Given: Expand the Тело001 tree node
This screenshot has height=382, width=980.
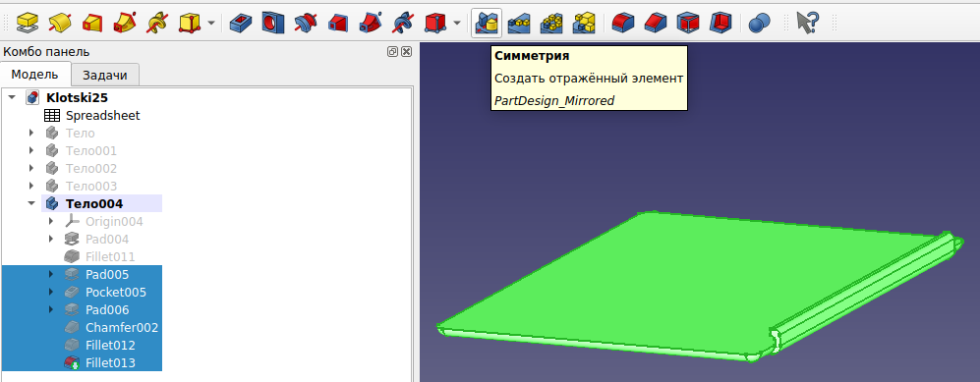Looking at the screenshot, I should tap(31, 150).
